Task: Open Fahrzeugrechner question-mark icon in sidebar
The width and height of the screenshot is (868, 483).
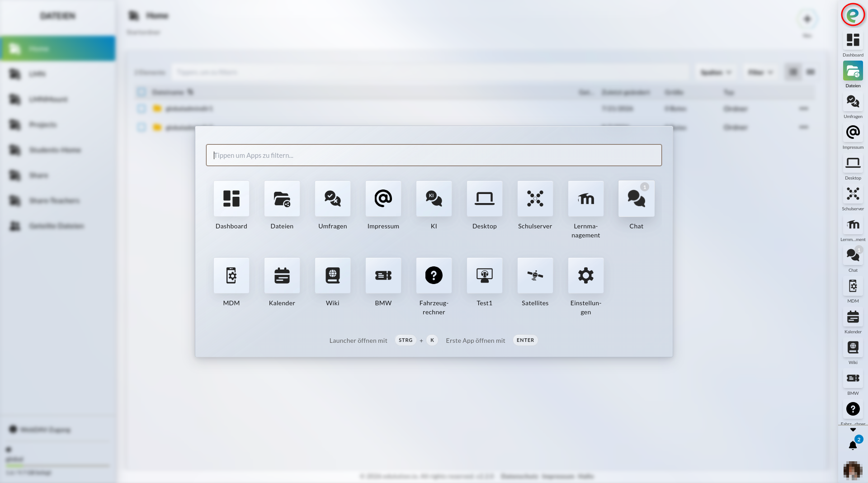Action: point(853,409)
